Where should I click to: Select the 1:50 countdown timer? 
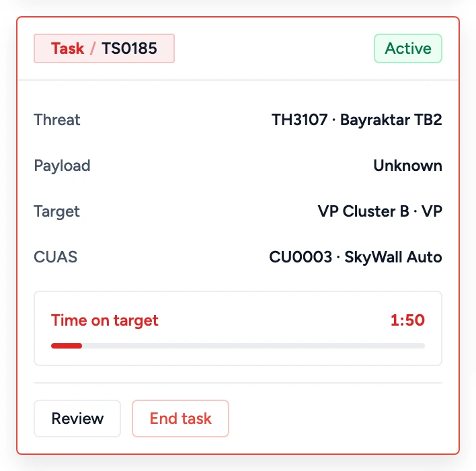pyautogui.click(x=407, y=320)
